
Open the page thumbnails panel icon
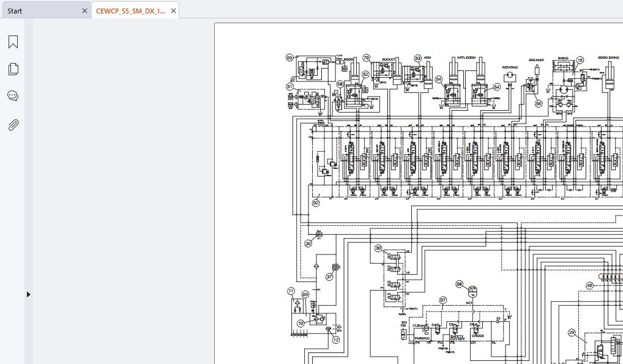13,69
